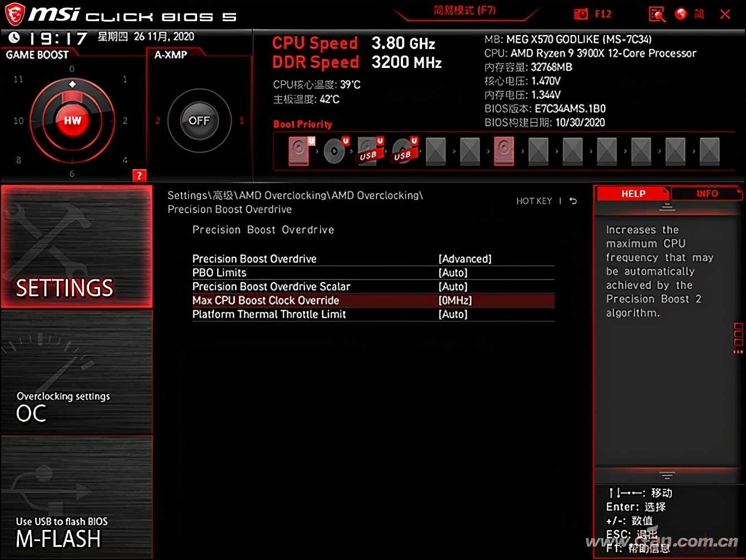
Task: Click the DDR Speed 3200 MHz readout
Action: point(357,62)
